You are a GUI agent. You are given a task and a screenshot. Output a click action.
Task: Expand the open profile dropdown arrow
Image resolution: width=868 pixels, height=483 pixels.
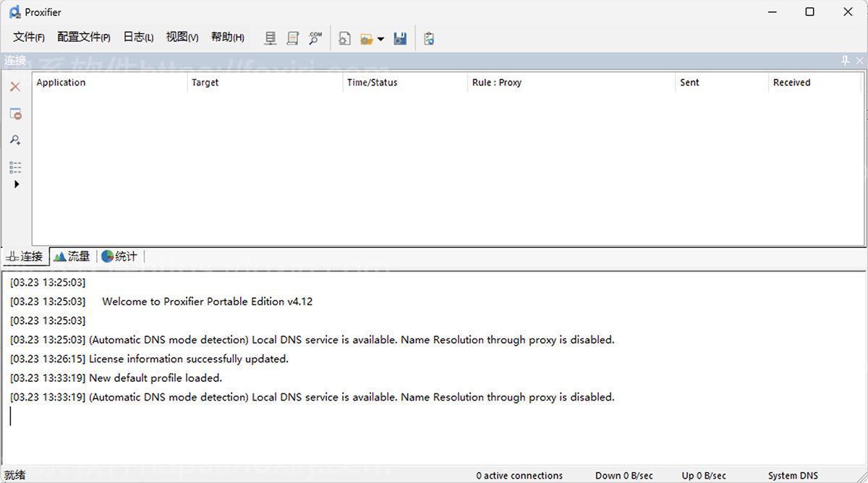pos(380,39)
